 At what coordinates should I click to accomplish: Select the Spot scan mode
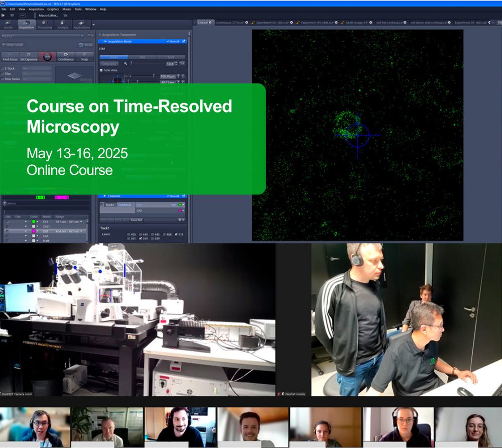point(171,57)
